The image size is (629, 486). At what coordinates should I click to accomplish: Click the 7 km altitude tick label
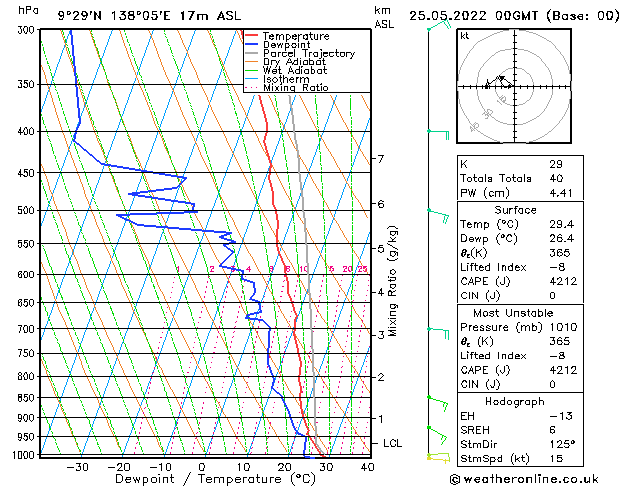[381, 159]
